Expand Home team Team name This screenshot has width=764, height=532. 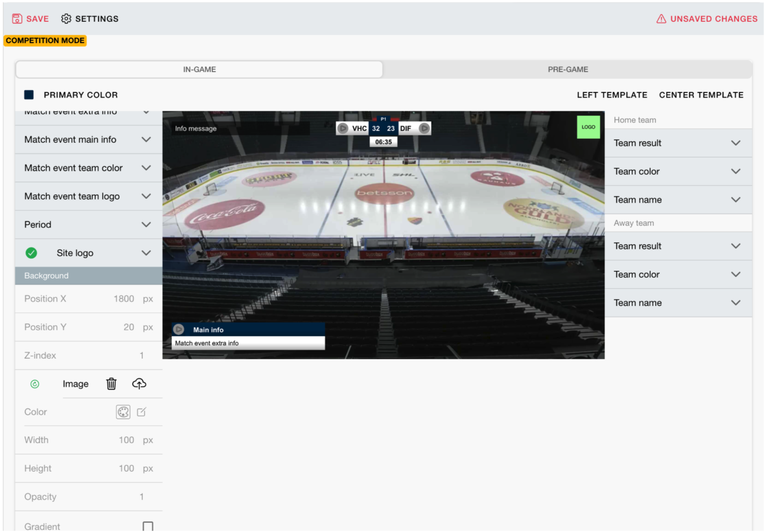coord(678,200)
